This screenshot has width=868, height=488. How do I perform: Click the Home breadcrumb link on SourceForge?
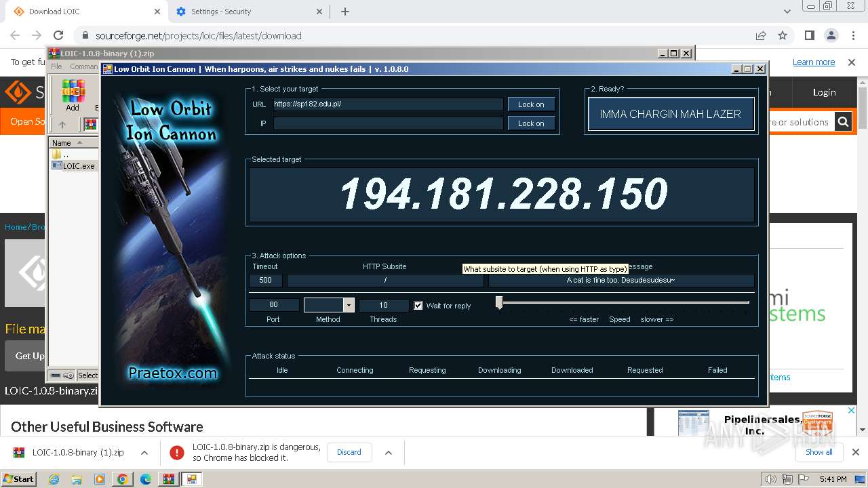(16, 227)
